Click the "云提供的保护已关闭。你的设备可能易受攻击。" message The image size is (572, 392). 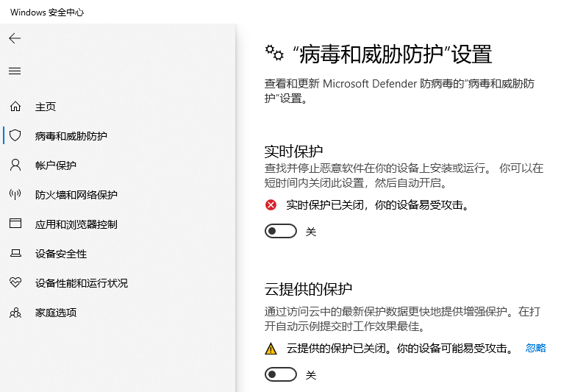[x=400, y=349]
